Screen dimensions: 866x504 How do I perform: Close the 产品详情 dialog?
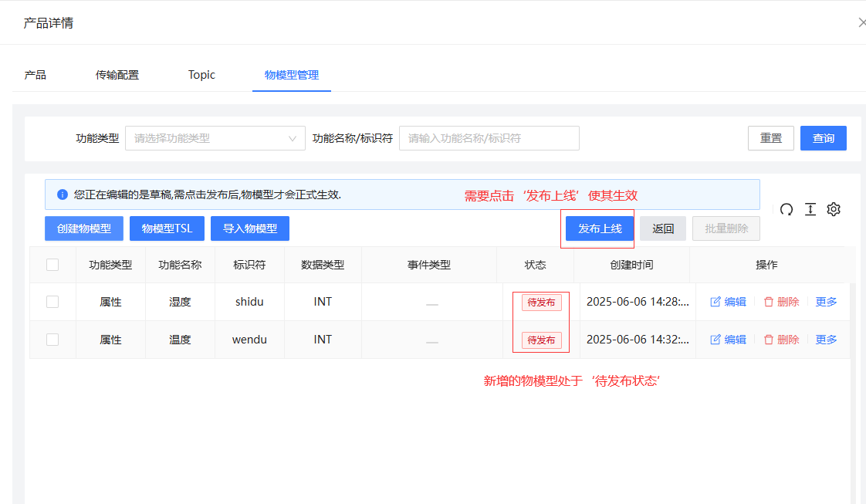[861, 23]
